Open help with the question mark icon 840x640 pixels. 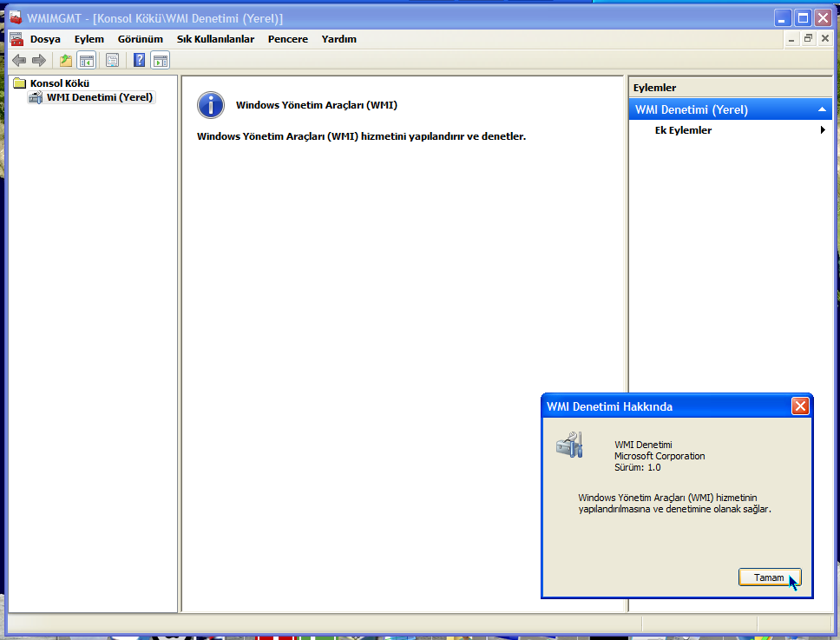point(140,61)
